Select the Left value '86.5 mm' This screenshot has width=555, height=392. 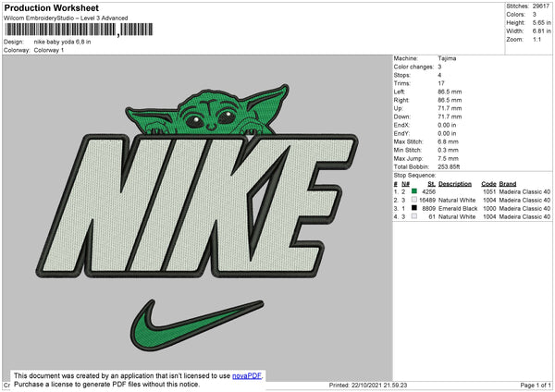tap(450, 92)
